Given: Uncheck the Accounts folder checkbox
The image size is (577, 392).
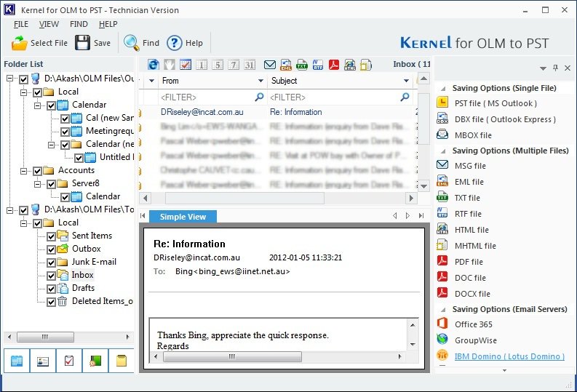Looking at the screenshot, I should click(37, 171).
